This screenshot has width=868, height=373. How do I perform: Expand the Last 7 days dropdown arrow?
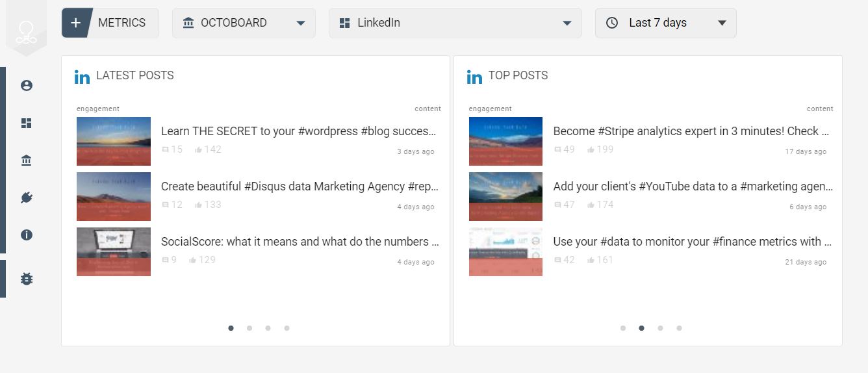(722, 23)
